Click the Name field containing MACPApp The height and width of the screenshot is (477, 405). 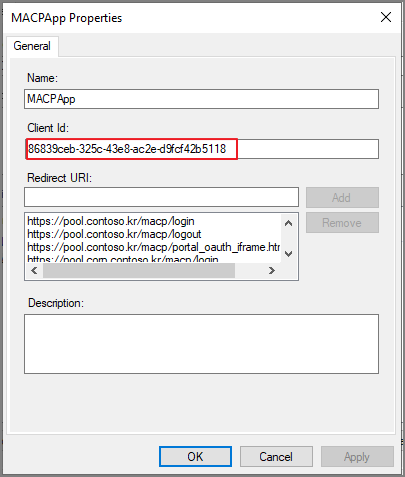pyautogui.click(x=201, y=99)
